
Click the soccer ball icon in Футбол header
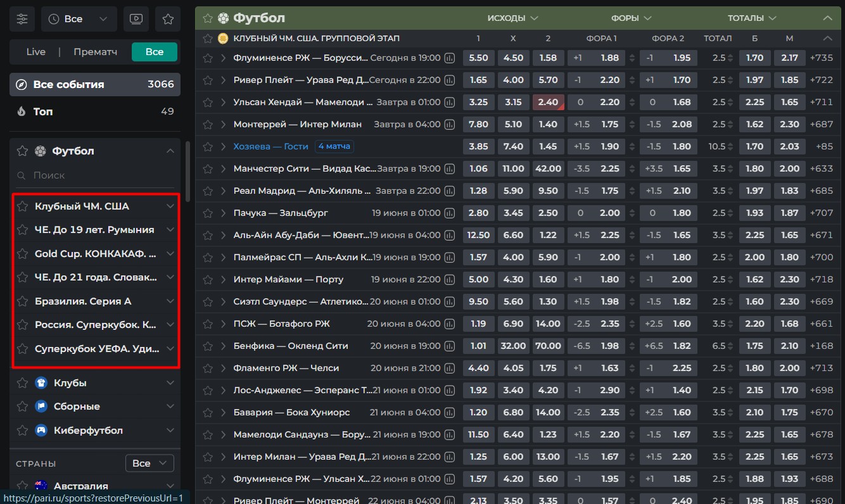[223, 18]
